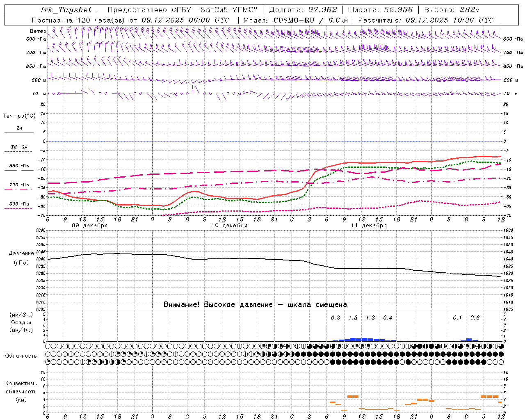Click the Тем-ра(°C) temperature label
Image resolution: width=525 pixels, height=420 pixels.
[19, 116]
